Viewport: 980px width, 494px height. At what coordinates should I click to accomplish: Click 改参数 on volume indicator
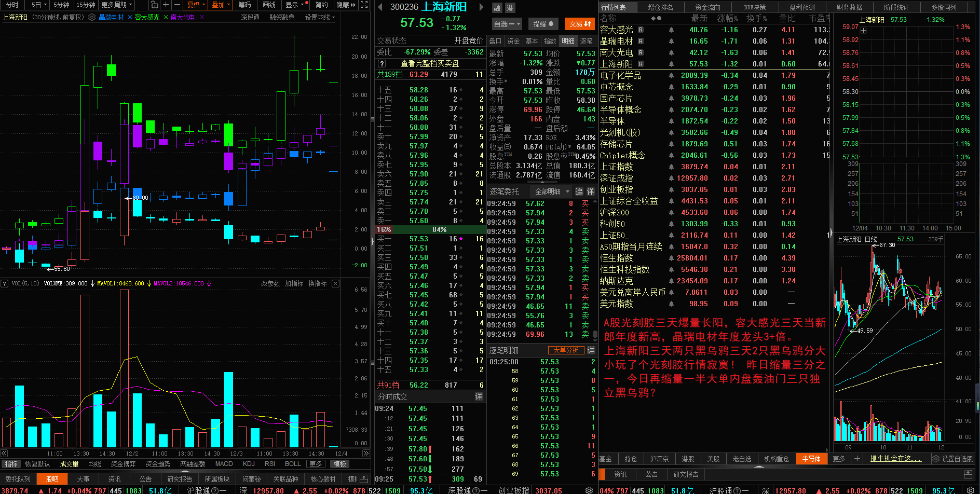[270, 283]
